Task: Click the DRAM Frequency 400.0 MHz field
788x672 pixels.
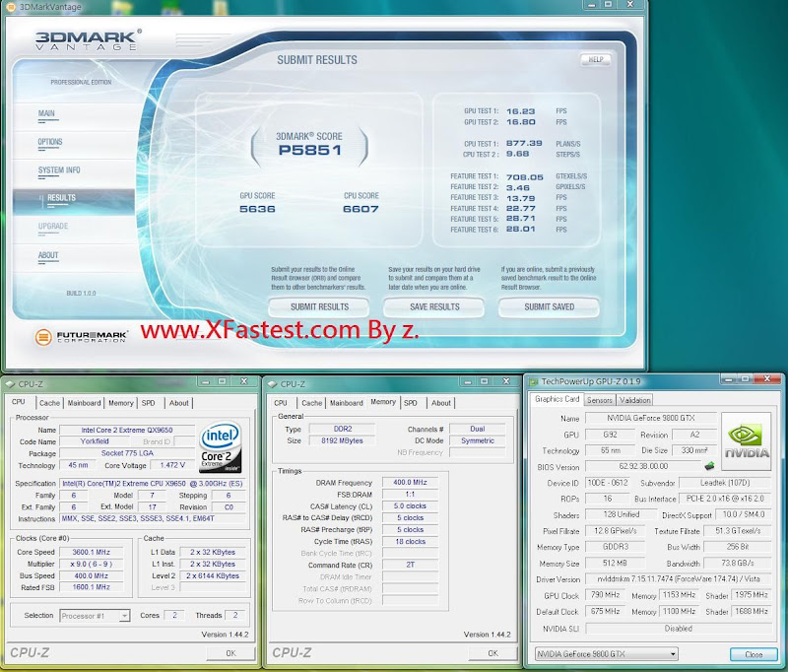Action: [410, 483]
